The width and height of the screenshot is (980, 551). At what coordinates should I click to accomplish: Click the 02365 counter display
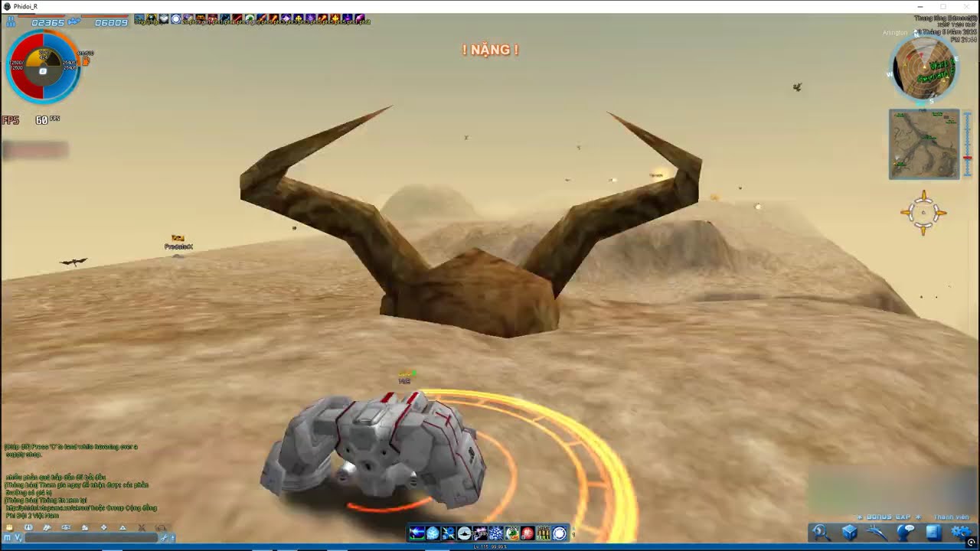47,22
